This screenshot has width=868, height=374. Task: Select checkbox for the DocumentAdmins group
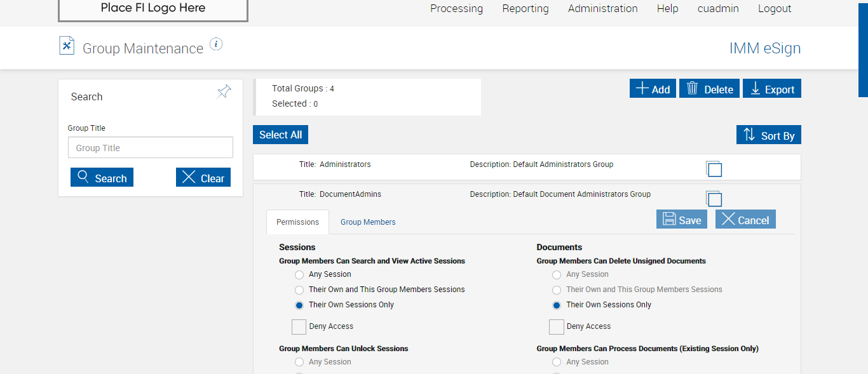[x=714, y=199]
